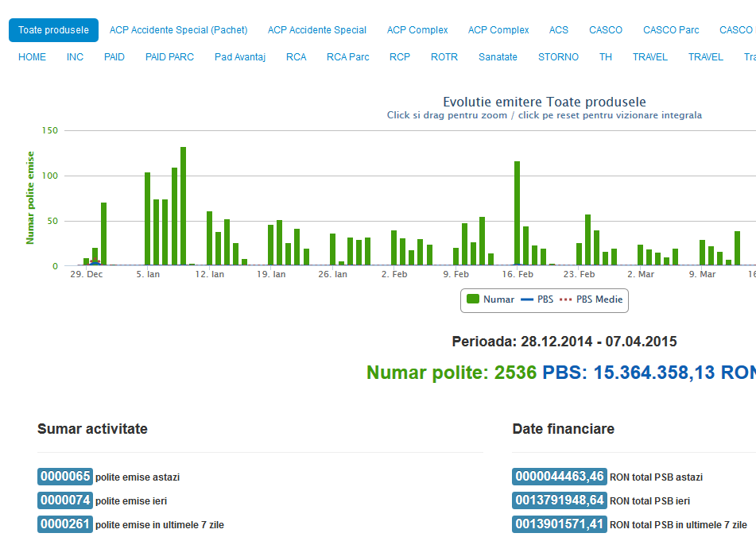Viewport: 756px width, 537px height.
Task: Click the 19. Ian axis label
Action: pyautogui.click(x=271, y=274)
